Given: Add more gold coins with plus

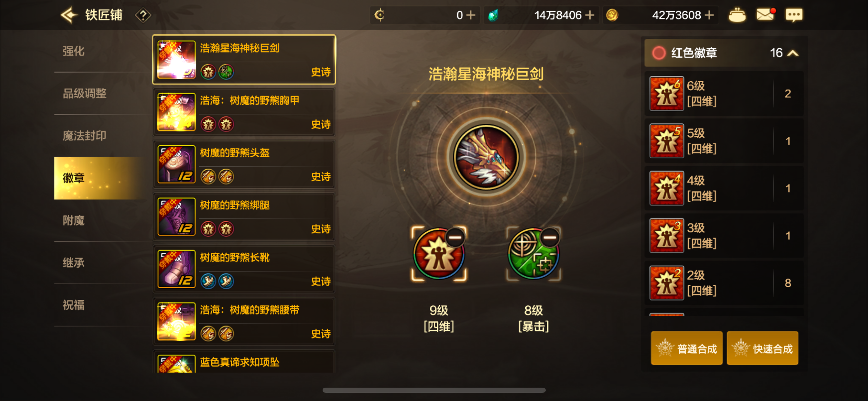Looking at the screenshot, I should 709,15.
